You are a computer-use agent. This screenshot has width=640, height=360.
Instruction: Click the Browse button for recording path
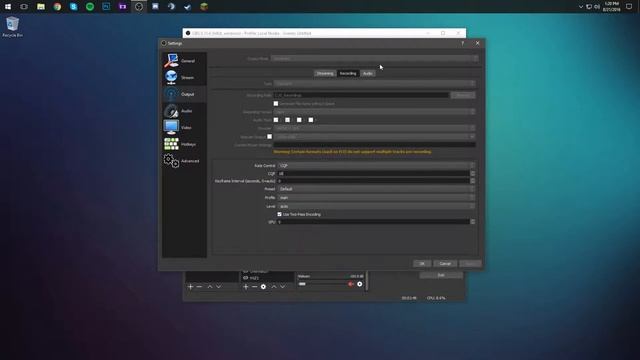point(463,95)
